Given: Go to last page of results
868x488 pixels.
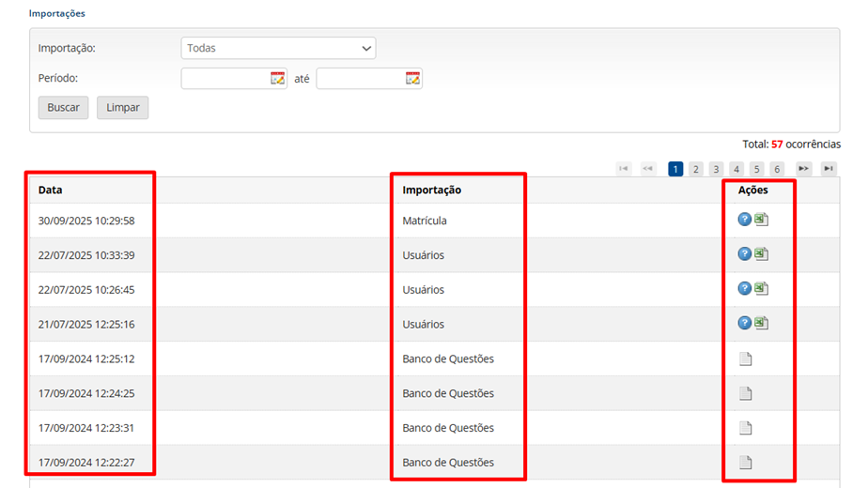Looking at the screenshot, I should tap(829, 169).
